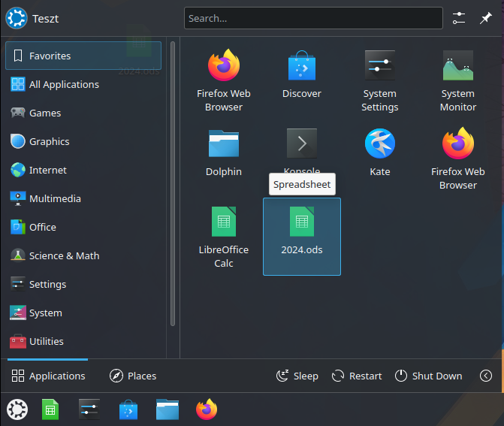
Task: Open Firefox Web Browser next to Discover
Action: 224,80
